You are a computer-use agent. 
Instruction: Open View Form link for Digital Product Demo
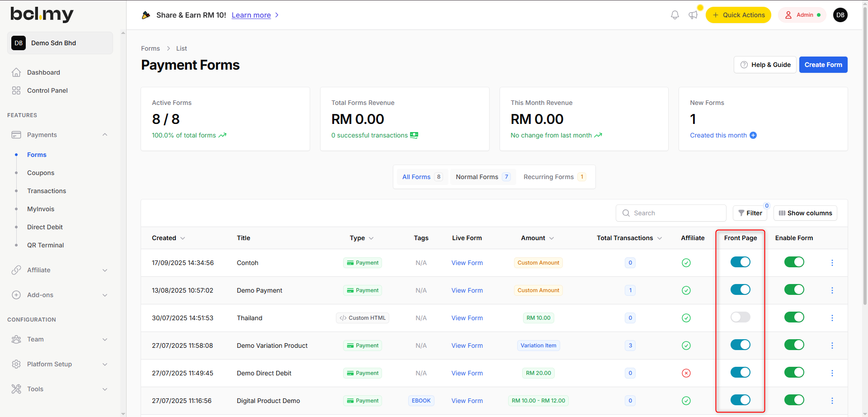[467, 401]
